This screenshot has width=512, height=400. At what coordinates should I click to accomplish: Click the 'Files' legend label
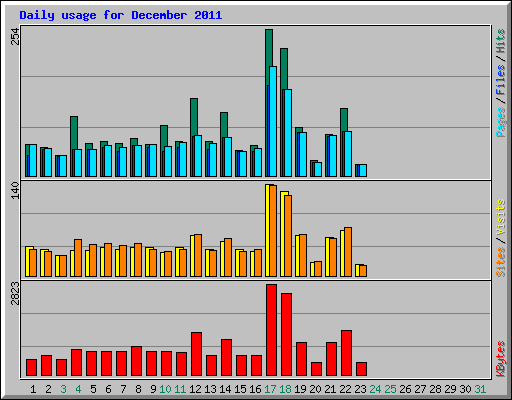(500, 80)
